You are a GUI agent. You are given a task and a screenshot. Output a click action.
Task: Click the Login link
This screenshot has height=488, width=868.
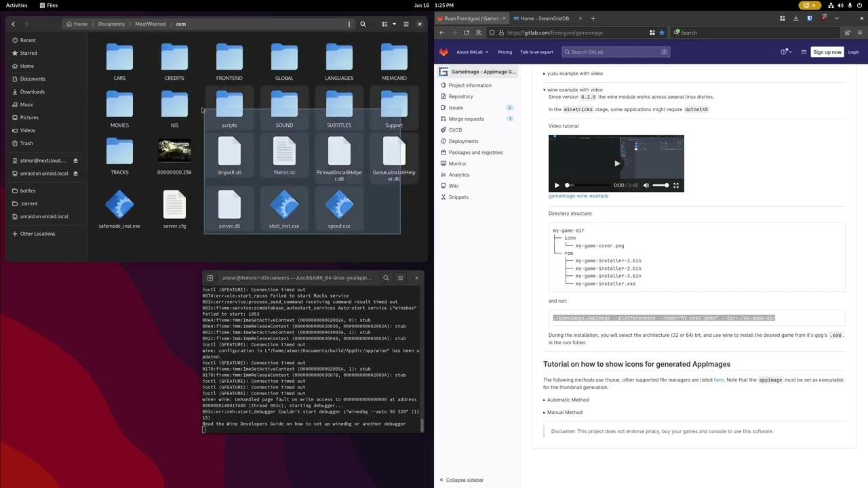[854, 52]
